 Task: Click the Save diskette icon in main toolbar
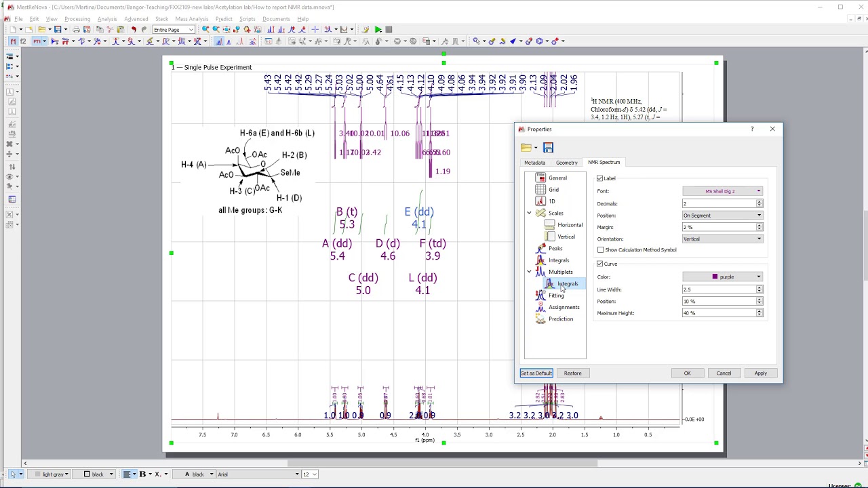(x=58, y=30)
